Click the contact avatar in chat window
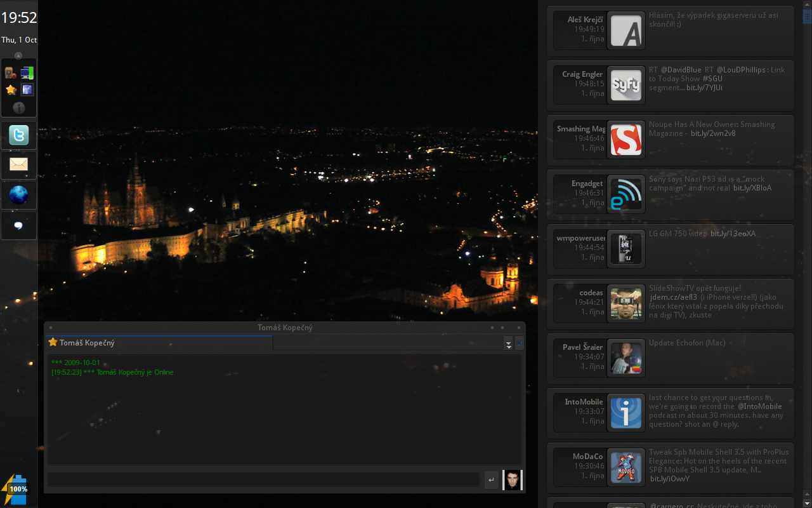Image resolution: width=812 pixels, height=508 pixels. [x=513, y=480]
